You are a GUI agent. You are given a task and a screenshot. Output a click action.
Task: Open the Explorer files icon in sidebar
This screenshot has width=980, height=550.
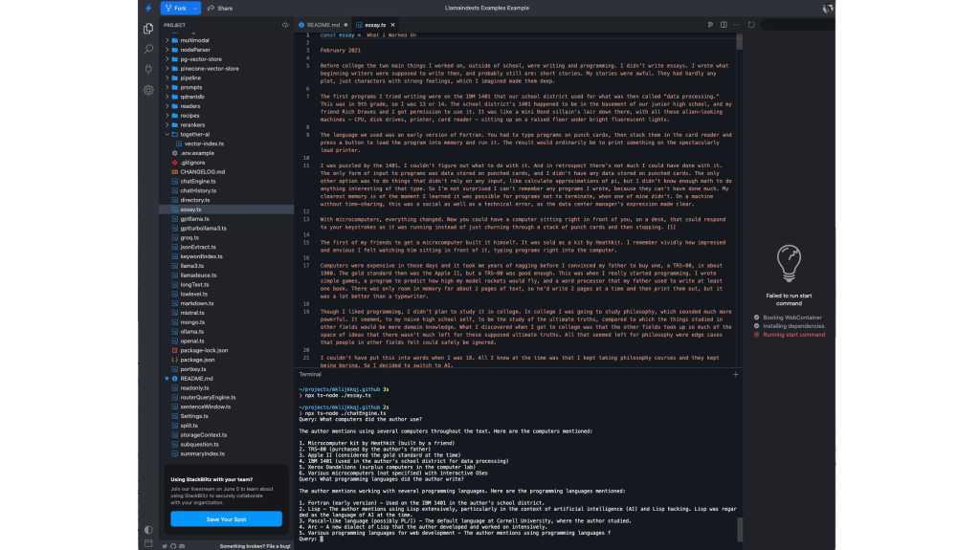[x=148, y=29]
